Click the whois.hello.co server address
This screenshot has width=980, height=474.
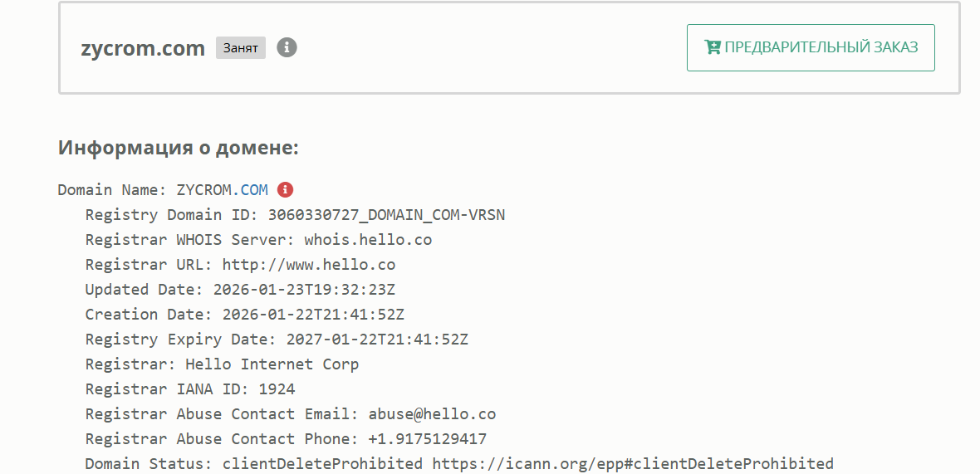(x=368, y=240)
